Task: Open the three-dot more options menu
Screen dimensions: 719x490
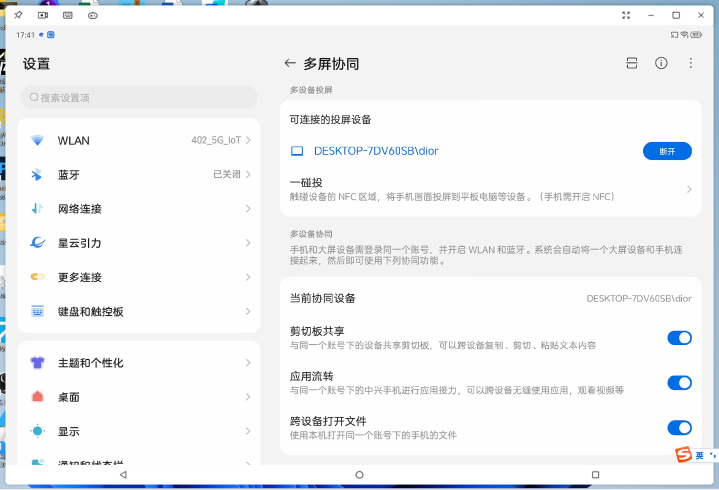Action: click(x=690, y=63)
